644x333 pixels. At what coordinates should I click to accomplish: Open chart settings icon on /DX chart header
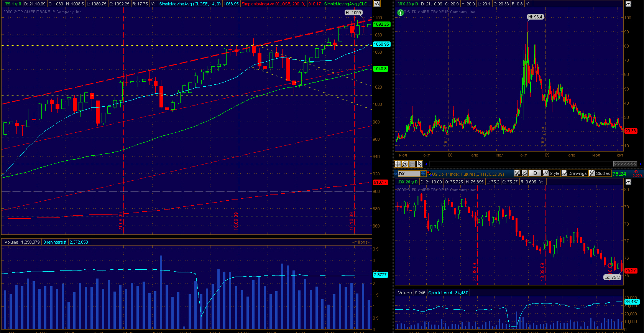coord(628,182)
